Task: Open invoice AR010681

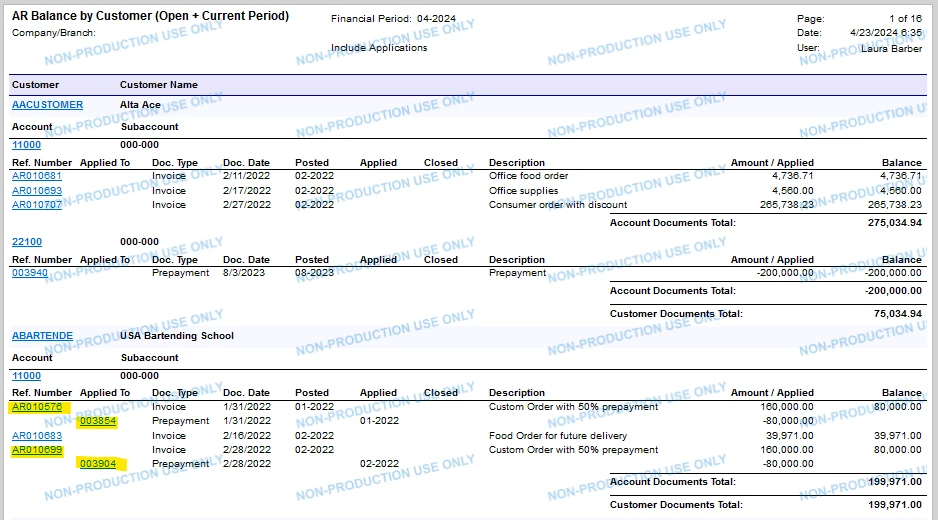Action: [36, 176]
